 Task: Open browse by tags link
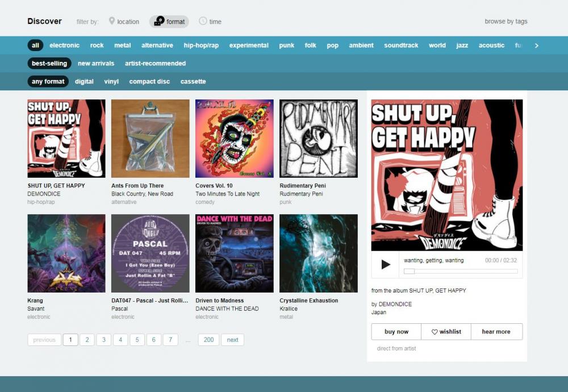point(506,22)
